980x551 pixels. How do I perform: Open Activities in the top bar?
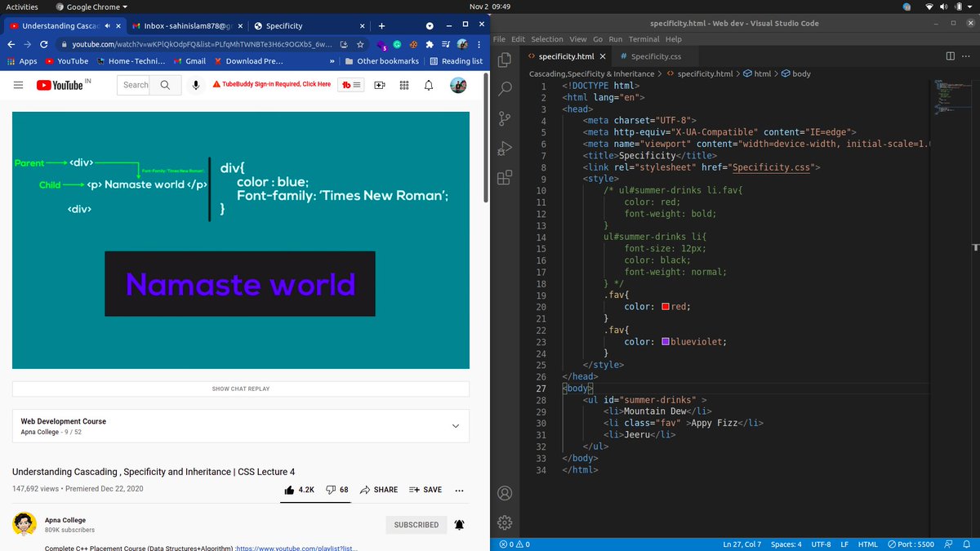pos(22,7)
